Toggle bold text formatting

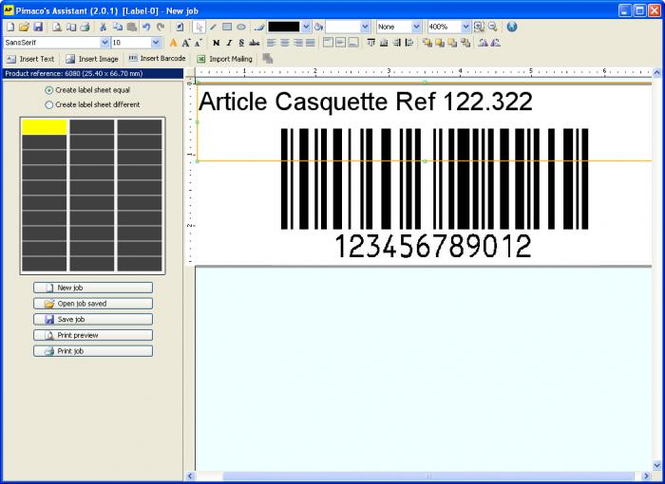pyautogui.click(x=216, y=43)
